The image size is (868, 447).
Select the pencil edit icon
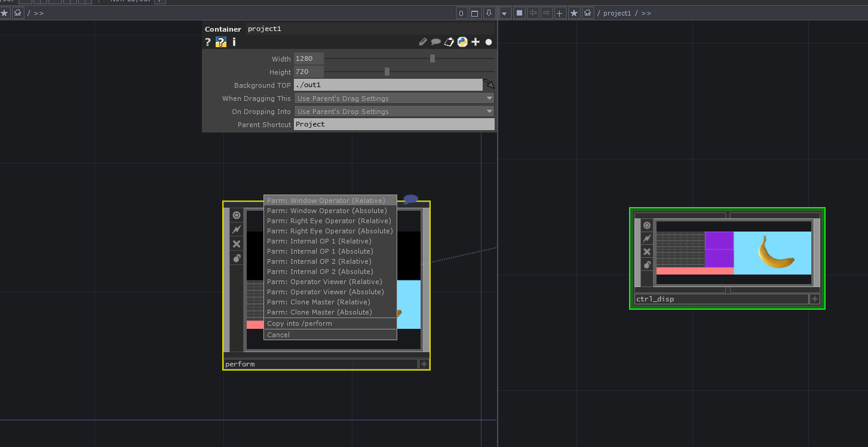[424, 42]
